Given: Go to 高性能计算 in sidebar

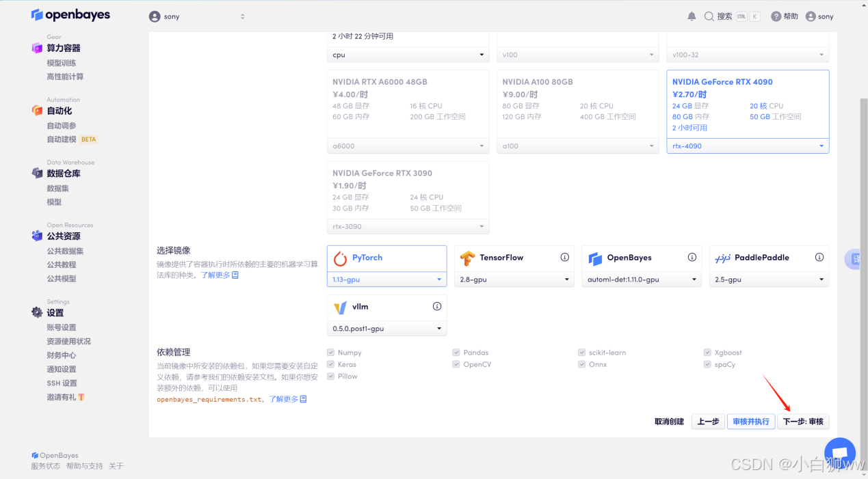Looking at the screenshot, I should pos(65,77).
